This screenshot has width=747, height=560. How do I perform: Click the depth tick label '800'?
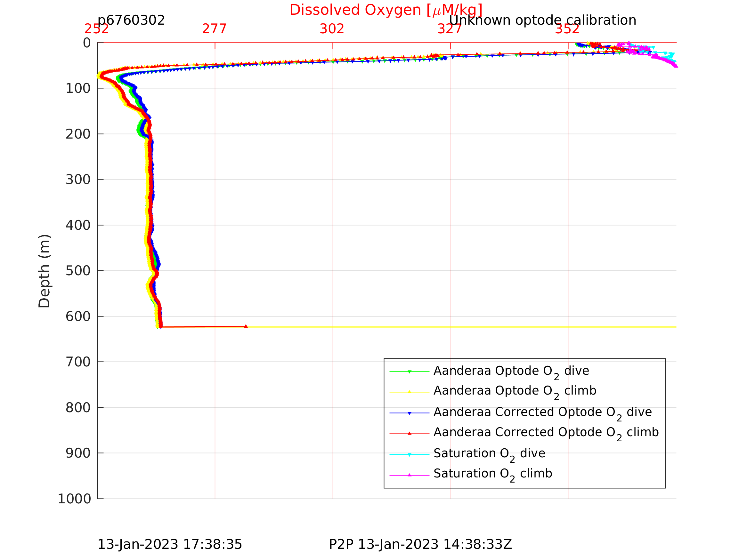[78, 408]
